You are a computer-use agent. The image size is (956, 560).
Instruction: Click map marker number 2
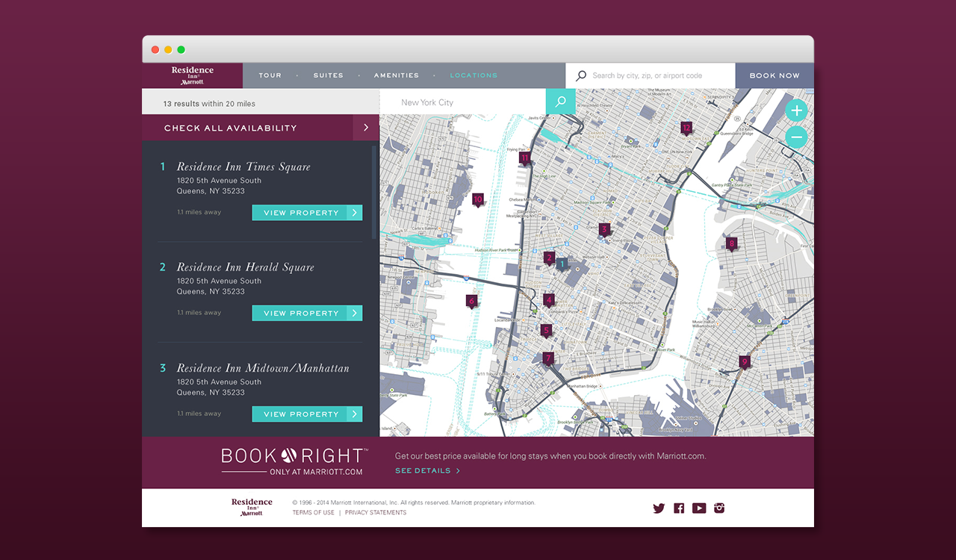click(x=549, y=259)
